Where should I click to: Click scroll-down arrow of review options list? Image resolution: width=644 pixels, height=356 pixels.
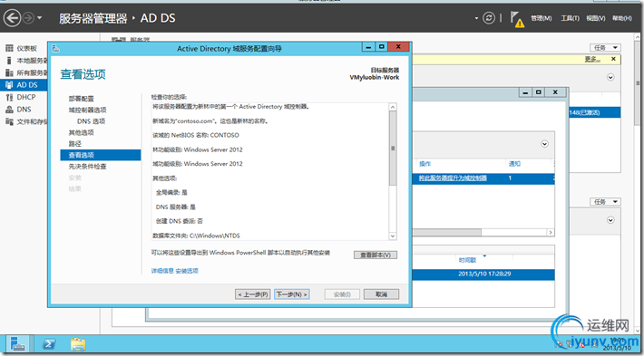coord(393,236)
